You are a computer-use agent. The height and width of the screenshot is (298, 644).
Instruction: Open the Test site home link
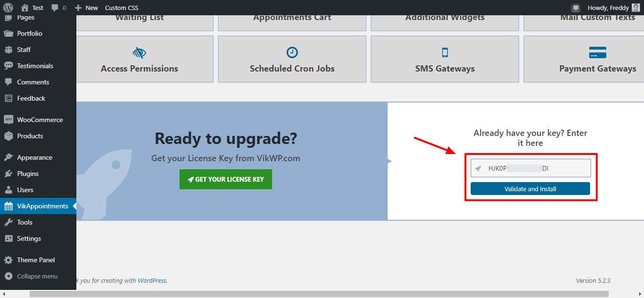tap(32, 8)
